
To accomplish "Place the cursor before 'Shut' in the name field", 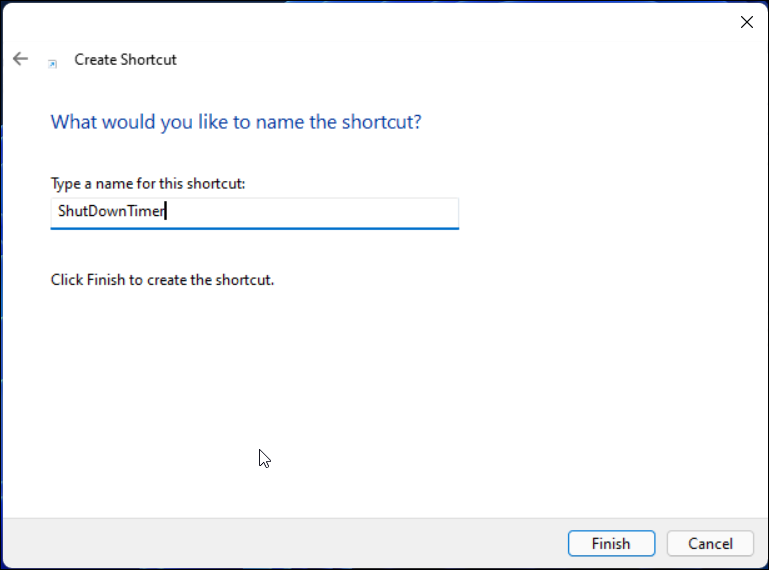I will pos(57,212).
